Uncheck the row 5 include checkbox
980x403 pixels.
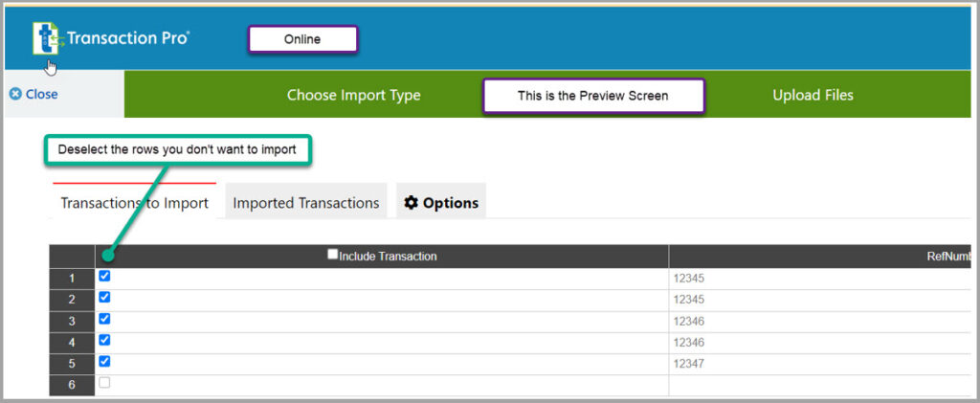(104, 361)
